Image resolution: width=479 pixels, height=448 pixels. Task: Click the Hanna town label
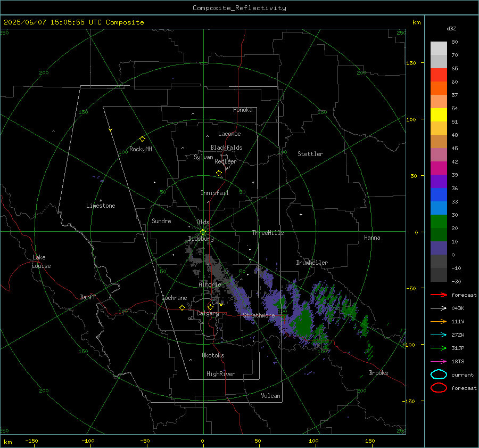pos(372,238)
